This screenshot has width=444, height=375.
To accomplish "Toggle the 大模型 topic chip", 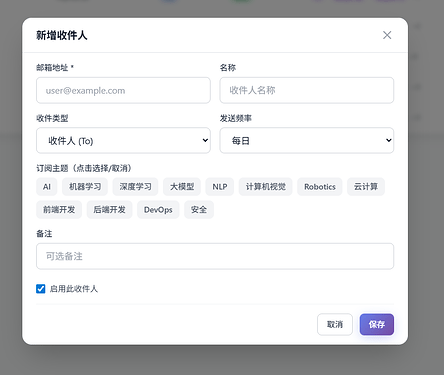I will tap(182, 187).
